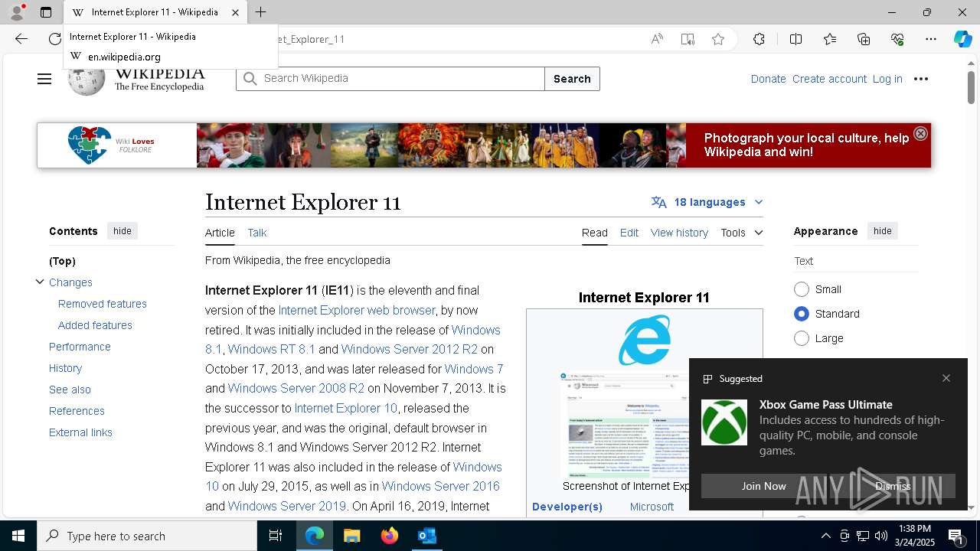
Task: Click the Search button
Action: tap(572, 79)
